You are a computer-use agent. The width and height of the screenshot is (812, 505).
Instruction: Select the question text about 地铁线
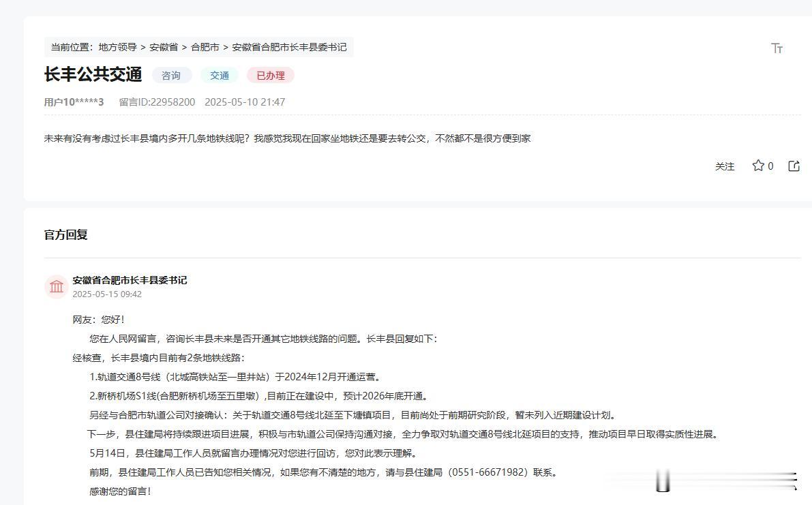pyautogui.click(x=288, y=138)
